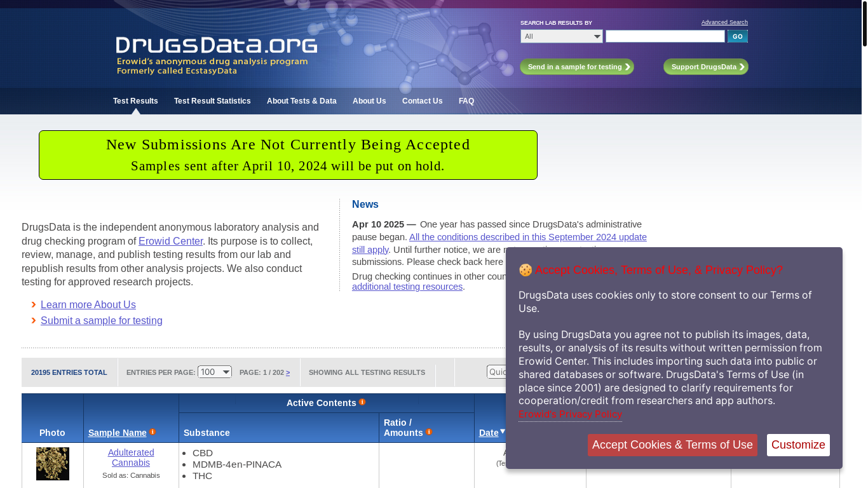Follow Learn more About Us link
868x488 pixels.
(88, 304)
